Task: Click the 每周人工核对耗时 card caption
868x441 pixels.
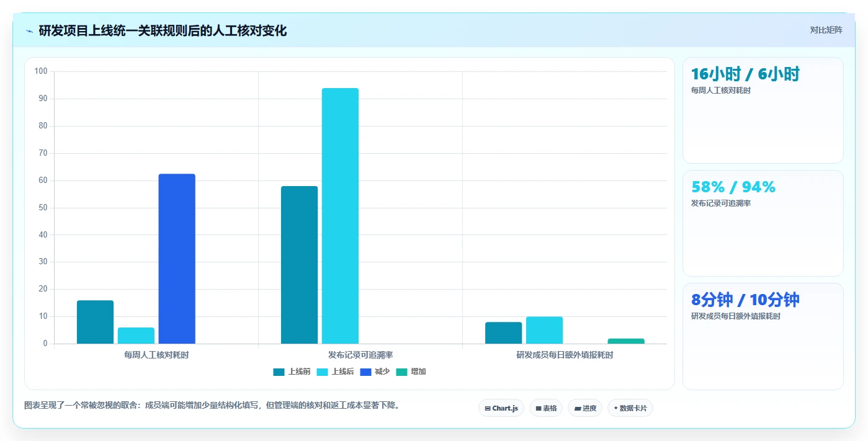Action: point(721,91)
